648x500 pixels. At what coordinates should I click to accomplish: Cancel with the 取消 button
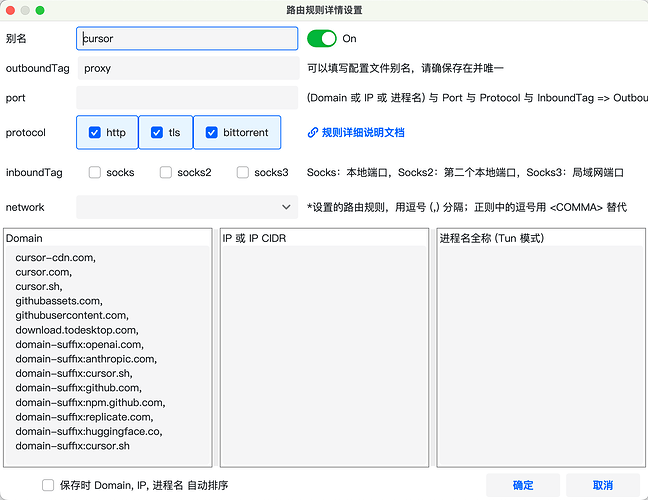point(603,485)
